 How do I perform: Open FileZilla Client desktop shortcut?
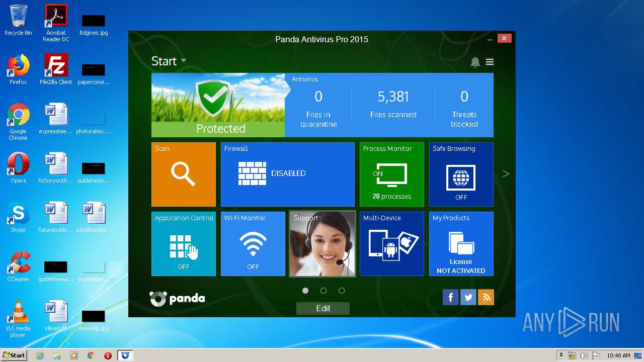56,69
